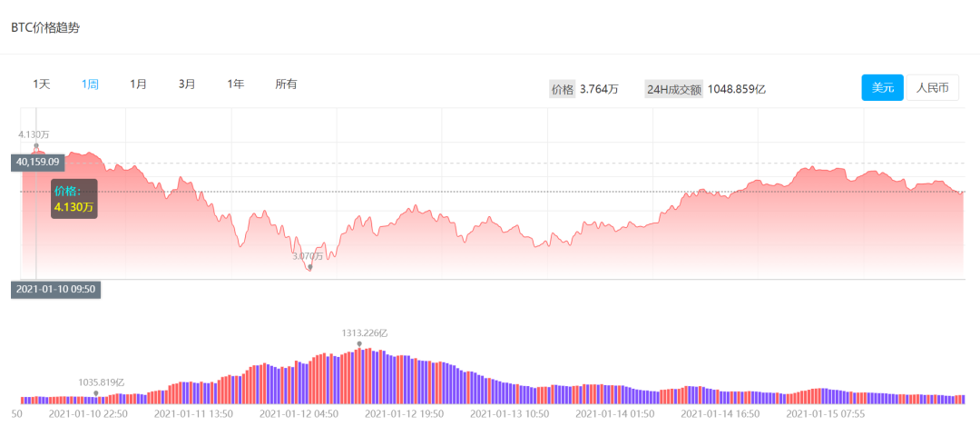980x436 pixels.
Task: Click the 2021-01-14 01:50 axis date
Action: click(617, 413)
